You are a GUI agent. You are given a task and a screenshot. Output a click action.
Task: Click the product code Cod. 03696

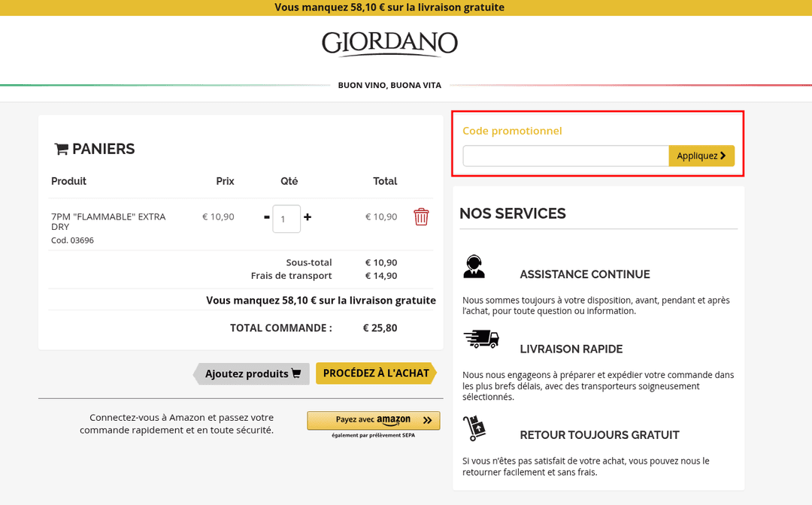point(72,240)
